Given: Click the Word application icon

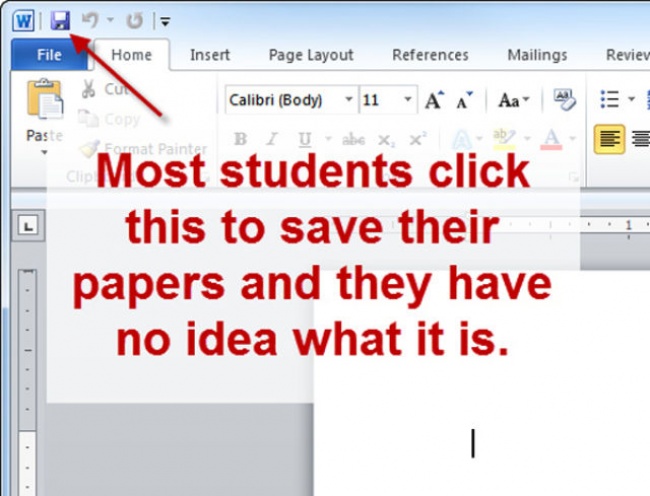Looking at the screenshot, I should (23, 19).
